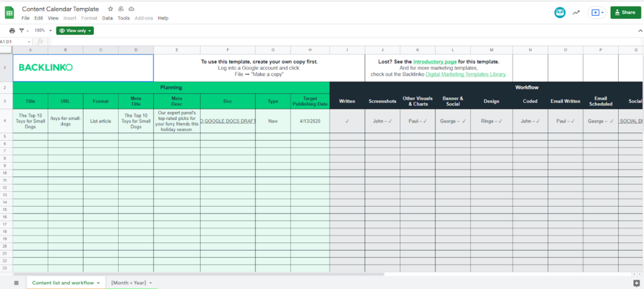Open the View only mode dropdown
Screen dimensions: 644x289
tap(75, 30)
